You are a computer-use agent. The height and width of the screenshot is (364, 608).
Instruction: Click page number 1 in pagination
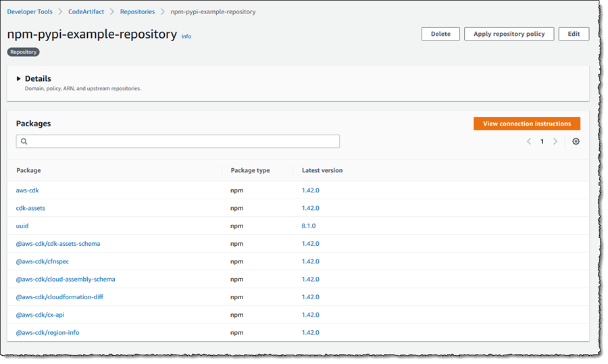(x=542, y=142)
